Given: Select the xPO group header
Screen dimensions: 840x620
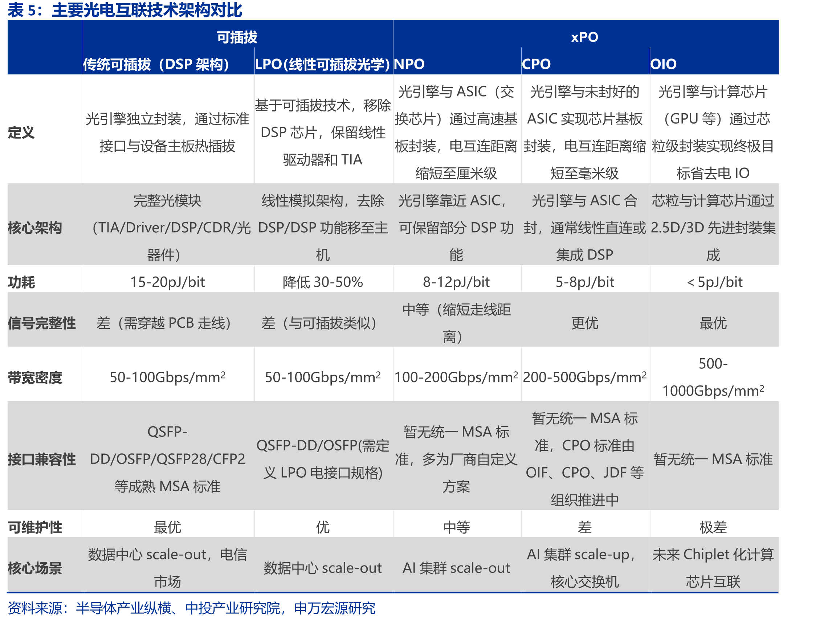Looking at the screenshot, I should tap(584, 37).
